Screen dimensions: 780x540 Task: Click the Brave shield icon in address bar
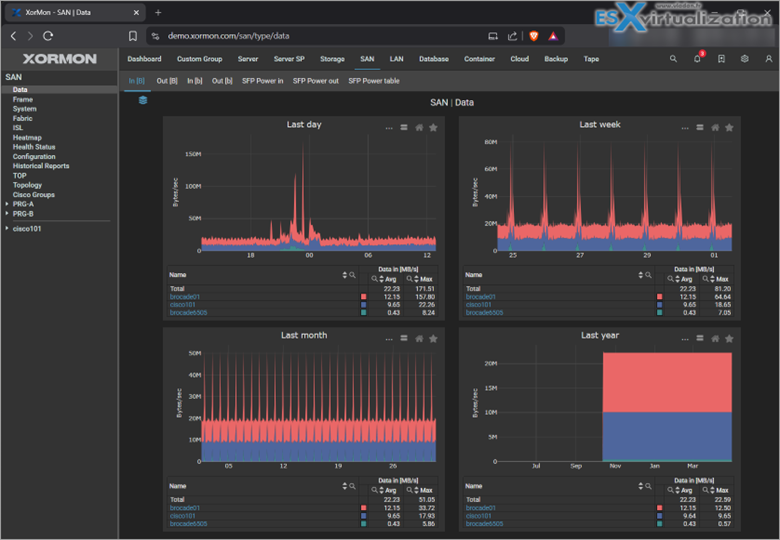click(534, 36)
